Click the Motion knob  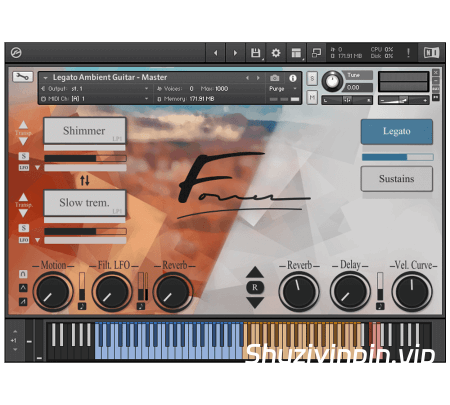pos(53,292)
